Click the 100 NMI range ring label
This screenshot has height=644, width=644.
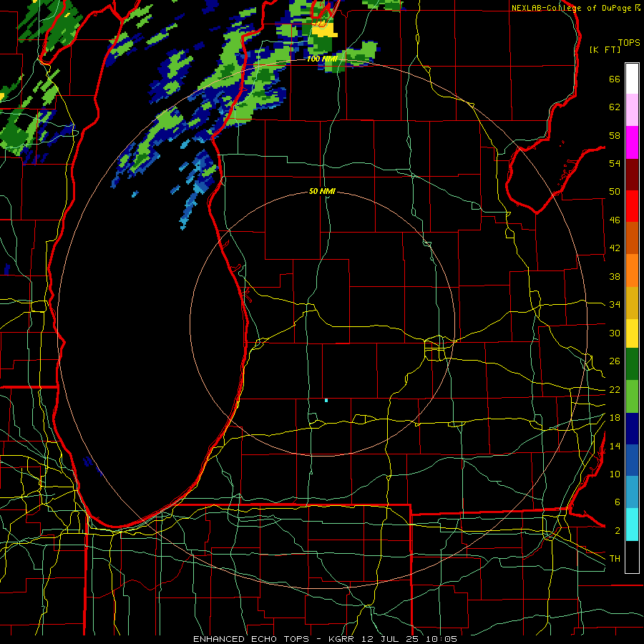point(322,59)
